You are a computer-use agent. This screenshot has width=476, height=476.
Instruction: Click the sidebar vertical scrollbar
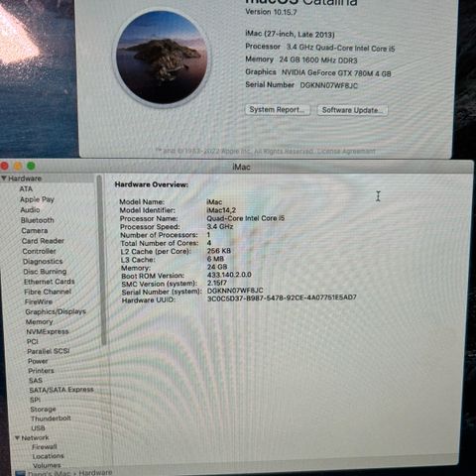[103, 261]
